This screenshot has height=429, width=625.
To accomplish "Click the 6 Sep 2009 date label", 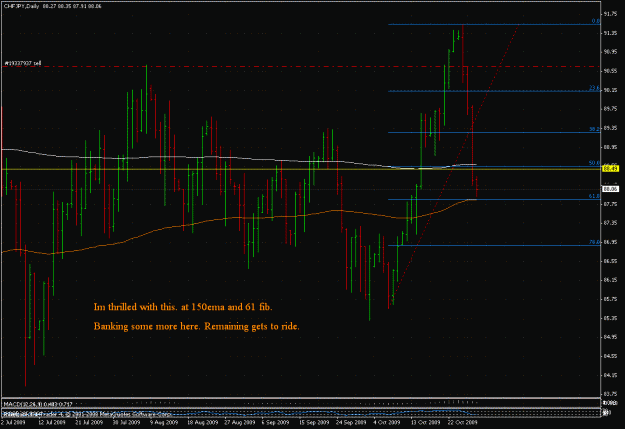I will 277,422.
